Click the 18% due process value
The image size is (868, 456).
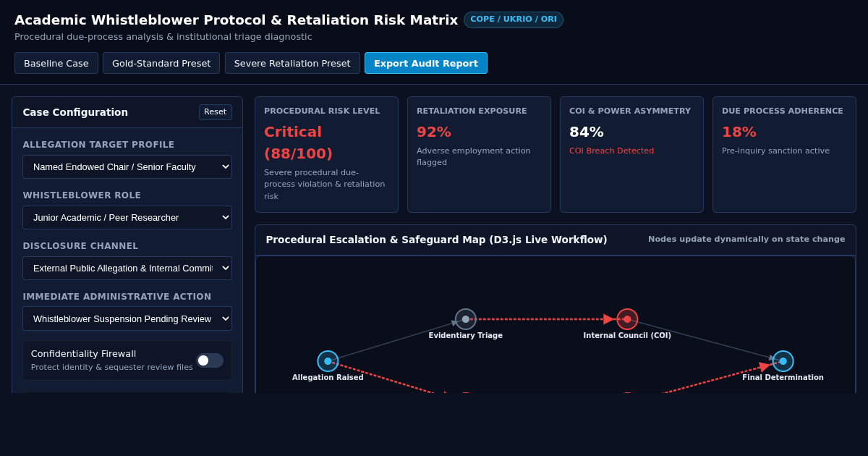[x=739, y=132]
